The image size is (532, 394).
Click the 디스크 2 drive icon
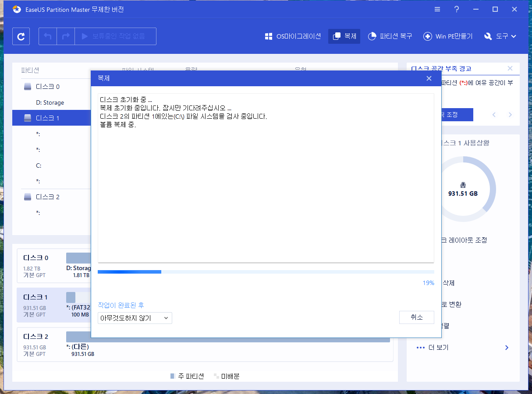(28, 197)
